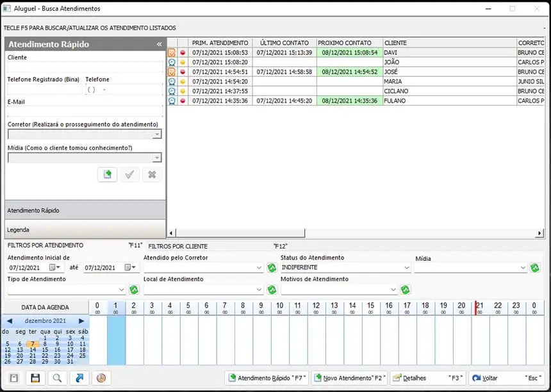The image size is (551, 392).
Task: Click the magnifying glass search icon
Action: tap(58, 378)
